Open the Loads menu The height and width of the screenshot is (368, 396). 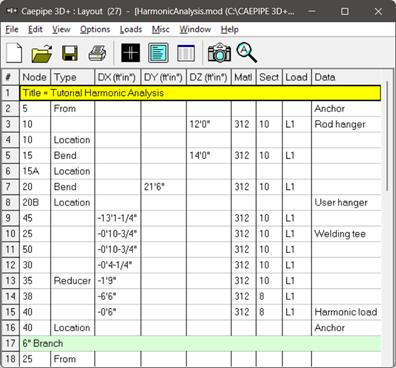click(131, 29)
